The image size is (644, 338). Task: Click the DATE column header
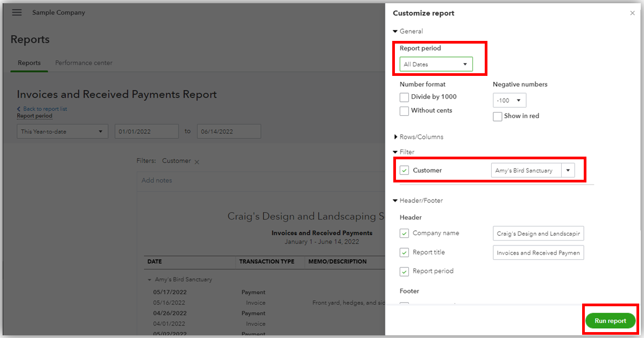154,262
